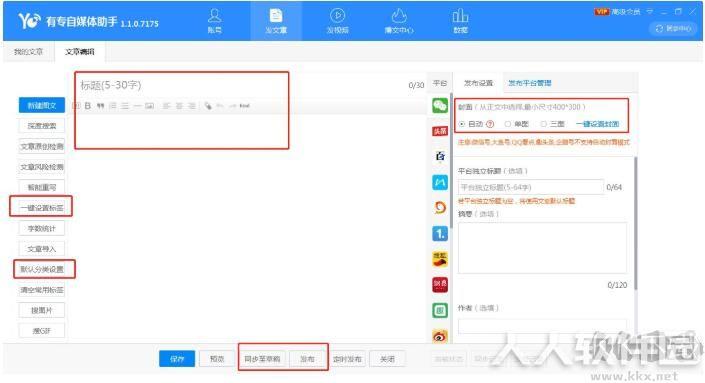This screenshot has width=705, height=383.
Task: Open the 爆文中心 flame icon
Action: click(x=399, y=21)
